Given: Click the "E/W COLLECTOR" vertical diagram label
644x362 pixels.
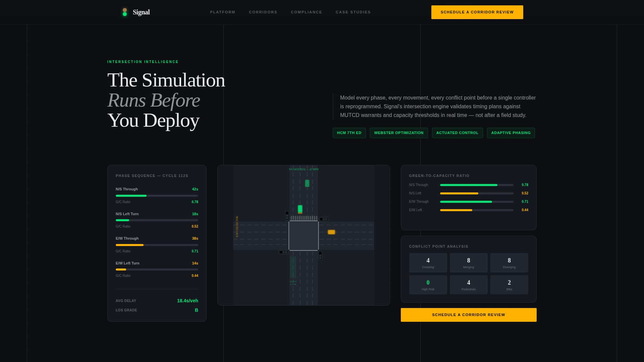Looking at the screenshot, I should pos(237,227).
